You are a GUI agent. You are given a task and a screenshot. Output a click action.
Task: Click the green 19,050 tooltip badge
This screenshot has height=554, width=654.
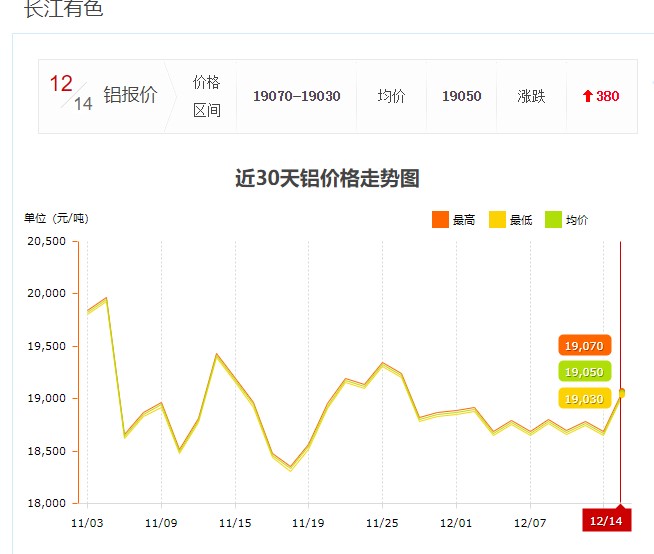coord(584,372)
